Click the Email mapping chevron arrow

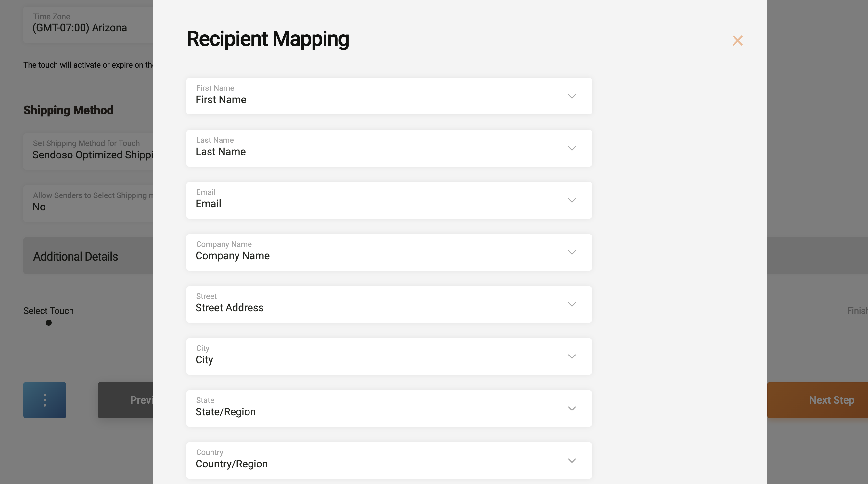(572, 200)
